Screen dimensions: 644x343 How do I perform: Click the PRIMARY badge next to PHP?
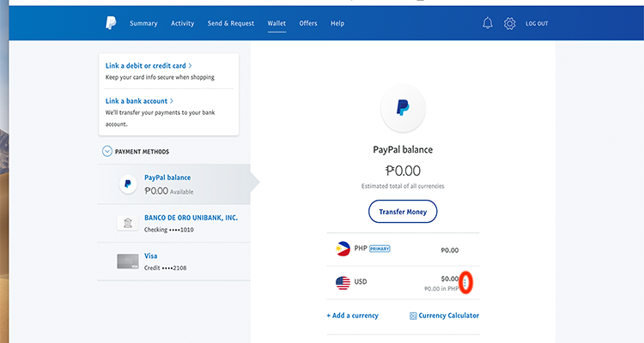[380, 249]
